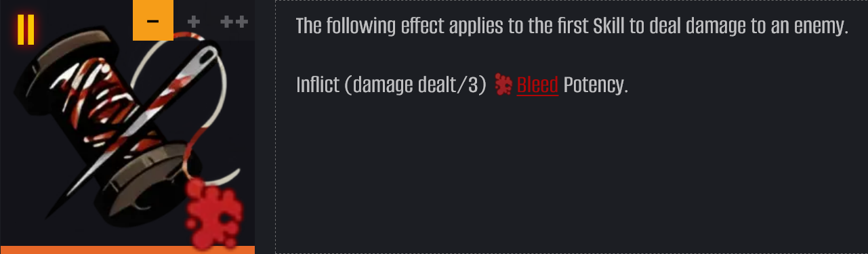
Task: Click the red Bleed splatter badge on gift image
Action: coord(214,213)
